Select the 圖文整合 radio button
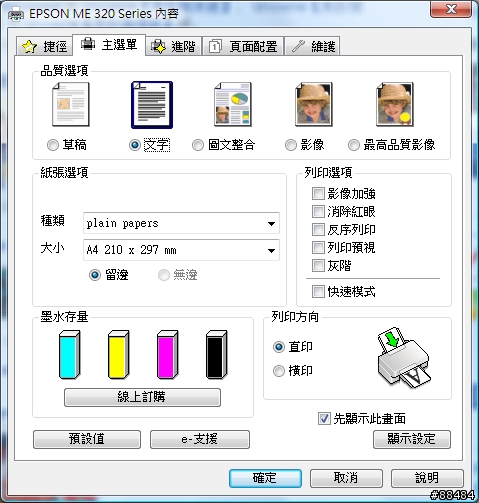 pyautogui.click(x=198, y=145)
